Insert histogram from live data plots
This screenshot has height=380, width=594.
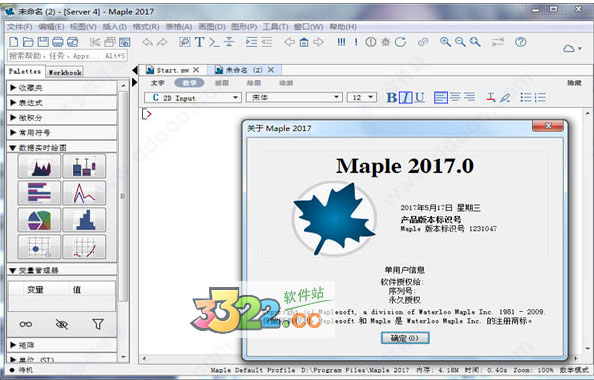tap(84, 220)
